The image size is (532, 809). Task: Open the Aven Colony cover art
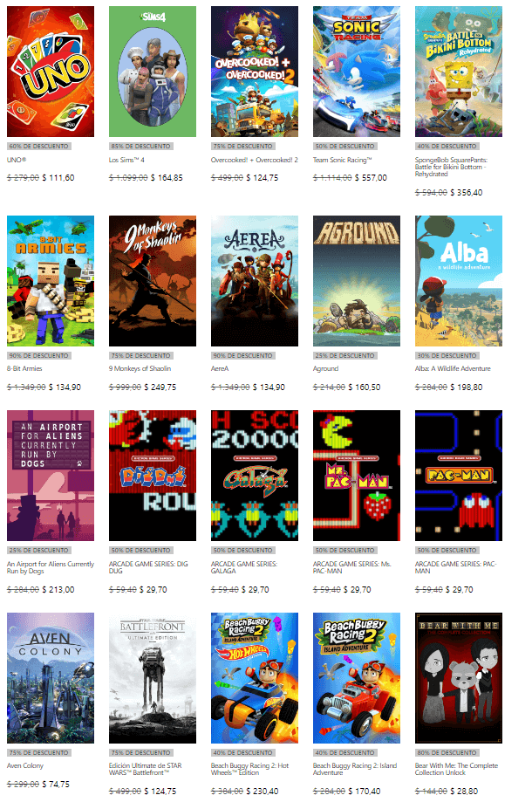tap(51, 678)
